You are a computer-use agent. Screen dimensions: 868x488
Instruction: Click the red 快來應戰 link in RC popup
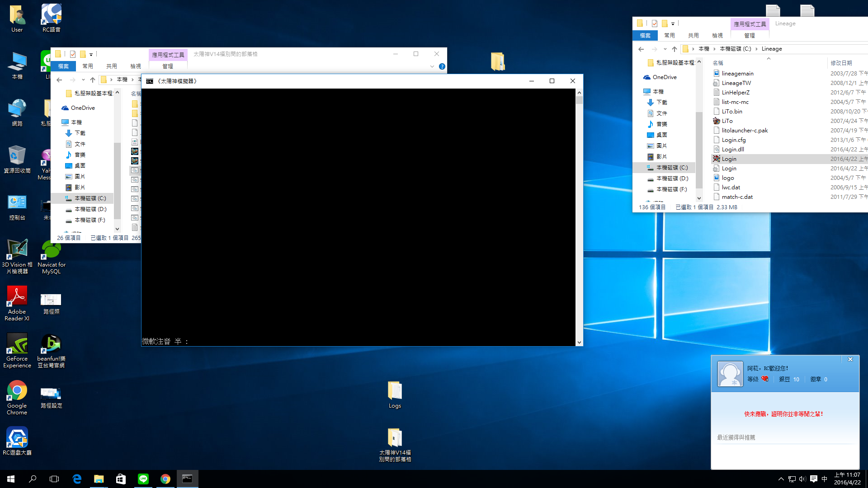[x=784, y=414]
